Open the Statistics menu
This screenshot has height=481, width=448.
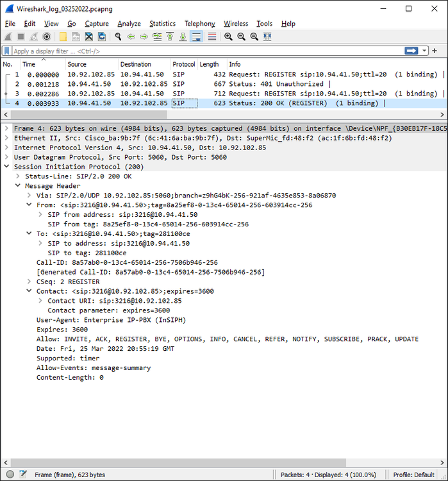coord(162,24)
